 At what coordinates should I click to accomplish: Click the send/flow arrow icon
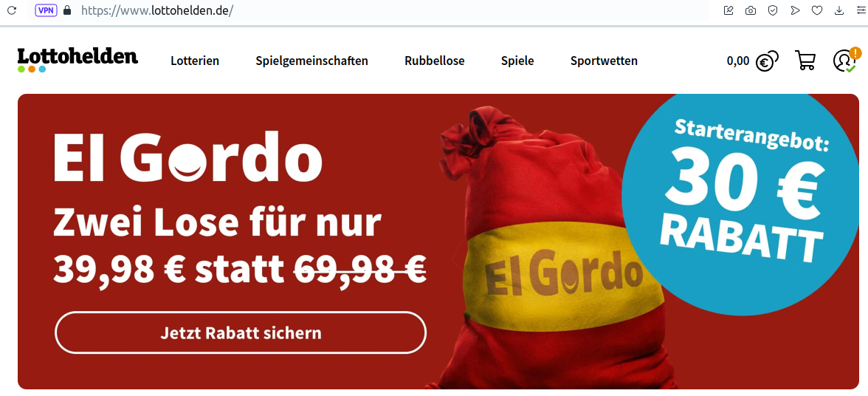[x=795, y=10]
